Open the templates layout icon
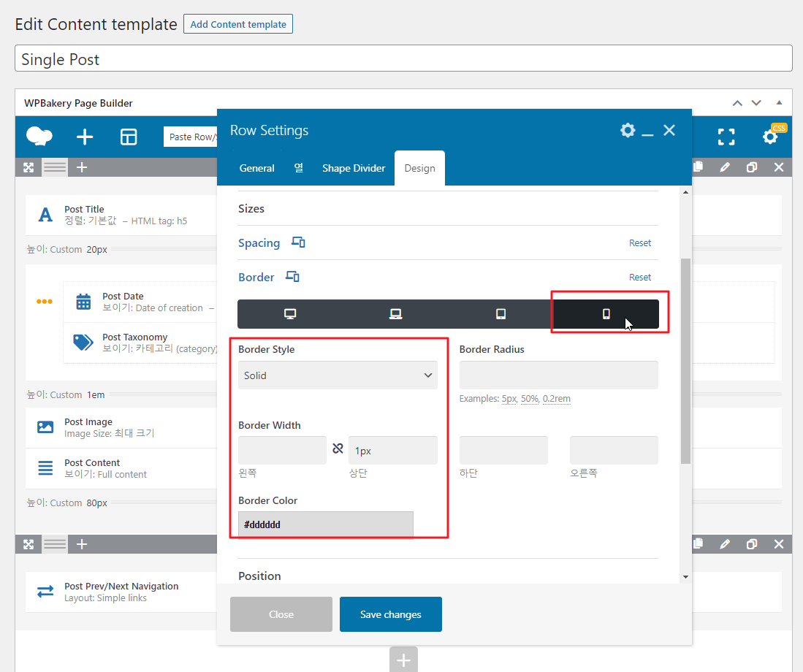 (x=129, y=137)
